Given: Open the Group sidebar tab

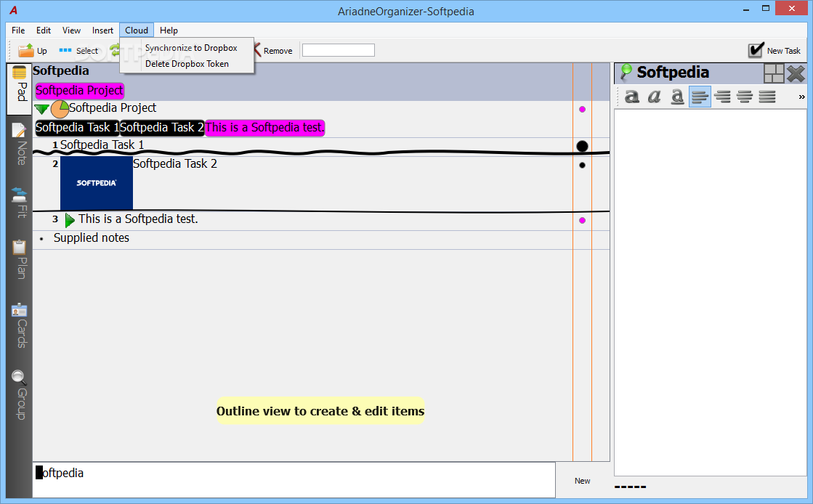Looking at the screenshot, I should (x=20, y=394).
